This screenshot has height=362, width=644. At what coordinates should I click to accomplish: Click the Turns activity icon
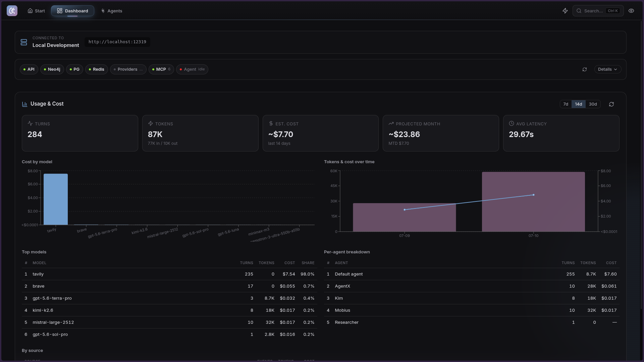pyautogui.click(x=30, y=123)
